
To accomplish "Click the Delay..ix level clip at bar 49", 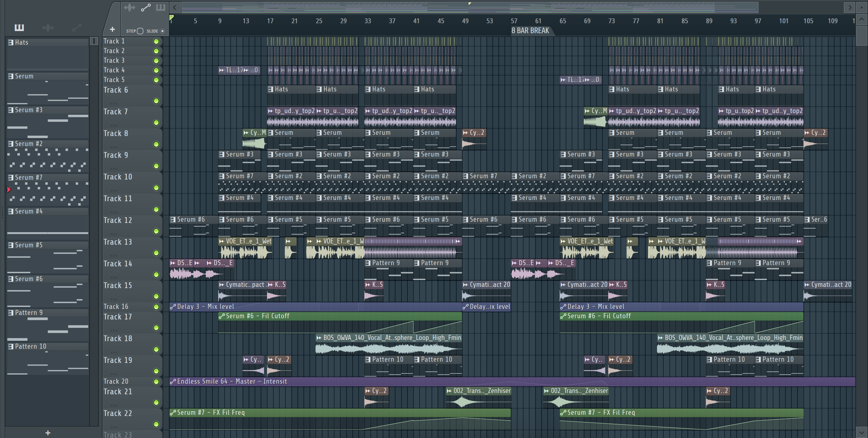I will tap(486, 306).
